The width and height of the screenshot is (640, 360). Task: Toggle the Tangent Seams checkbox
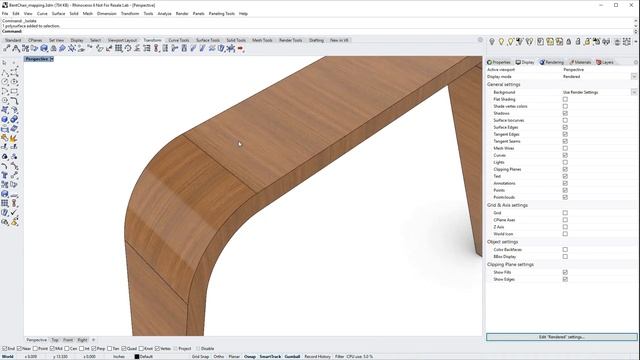coord(565,141)
